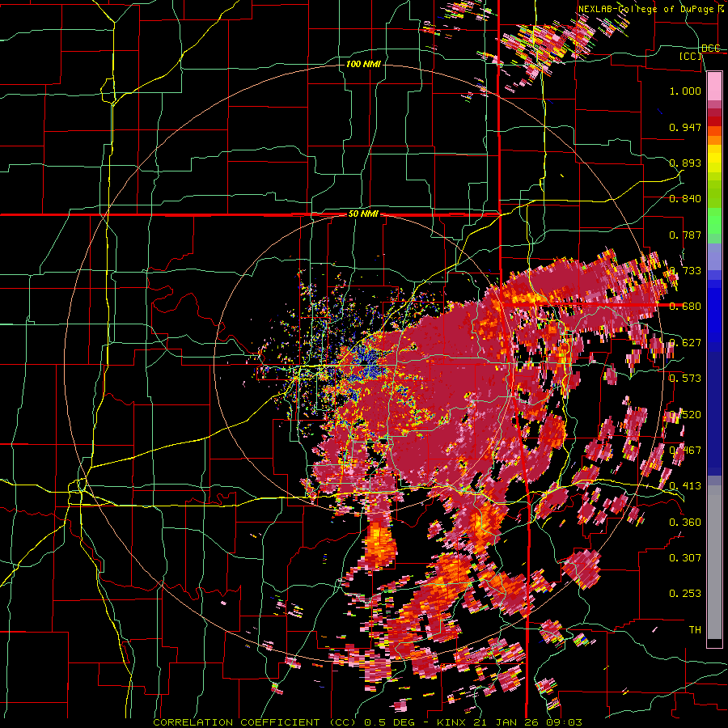Click the TH threshold label on the scale

(x=695, y=629)
